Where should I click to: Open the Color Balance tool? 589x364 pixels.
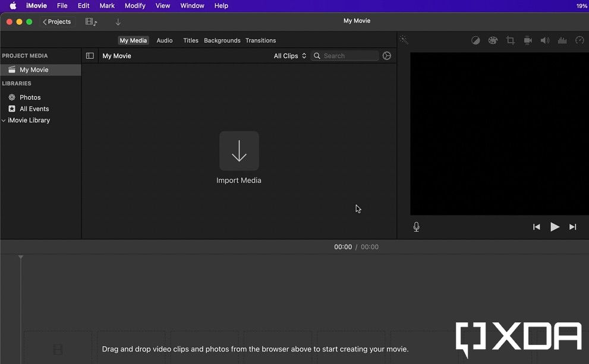tap(475, 40)
